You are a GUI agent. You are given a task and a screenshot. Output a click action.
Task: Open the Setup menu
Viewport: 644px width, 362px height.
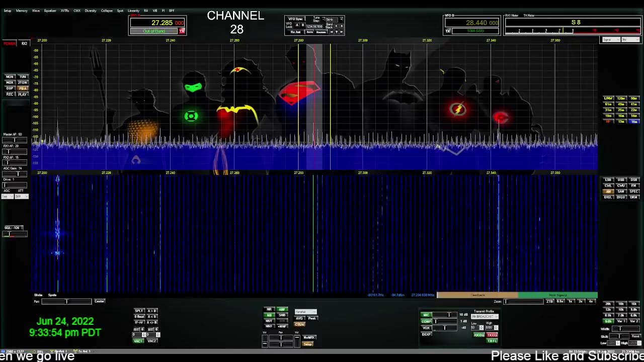pyautogui.click(x=8, y=11)
